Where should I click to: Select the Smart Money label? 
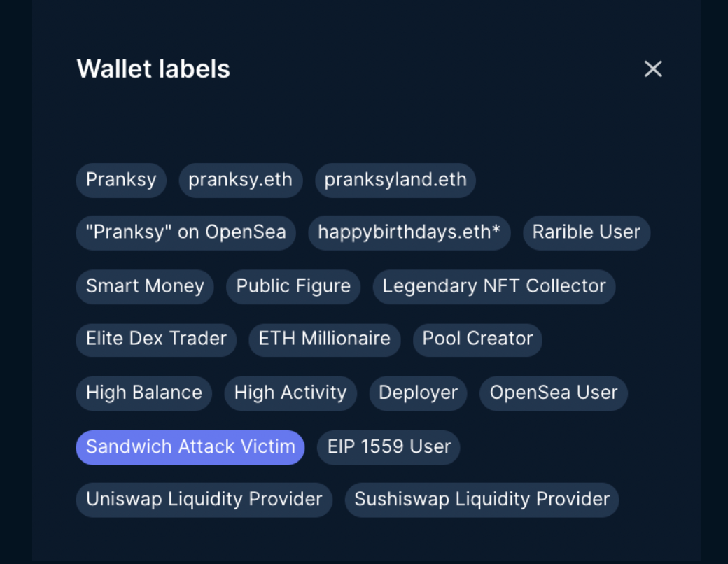pyautogui.click(x=145, y=287)
